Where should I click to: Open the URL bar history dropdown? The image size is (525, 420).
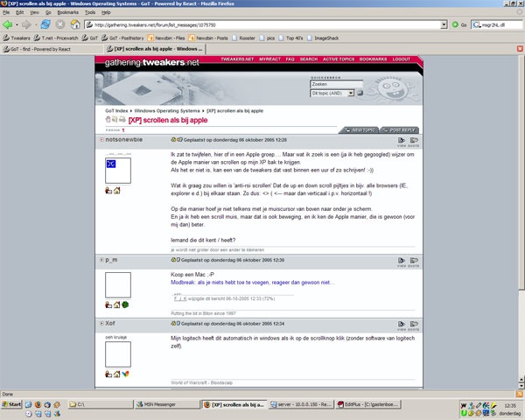tap(444, 24)
